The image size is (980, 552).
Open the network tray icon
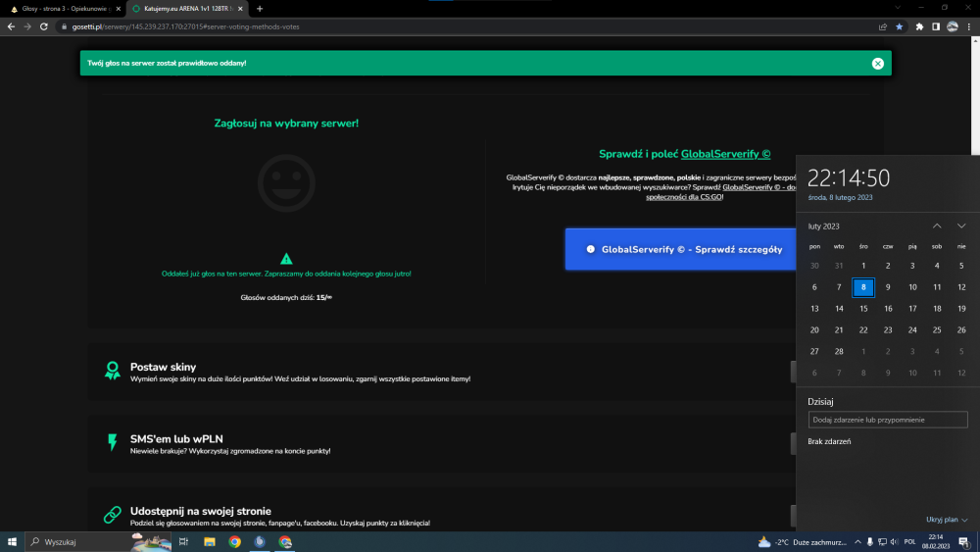[882, 542]
